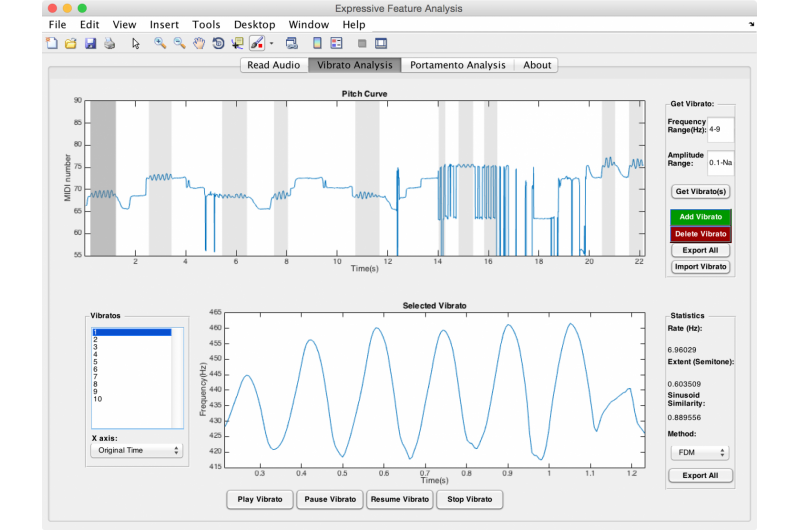Click the Save floppy disk icon

(90, 43)
